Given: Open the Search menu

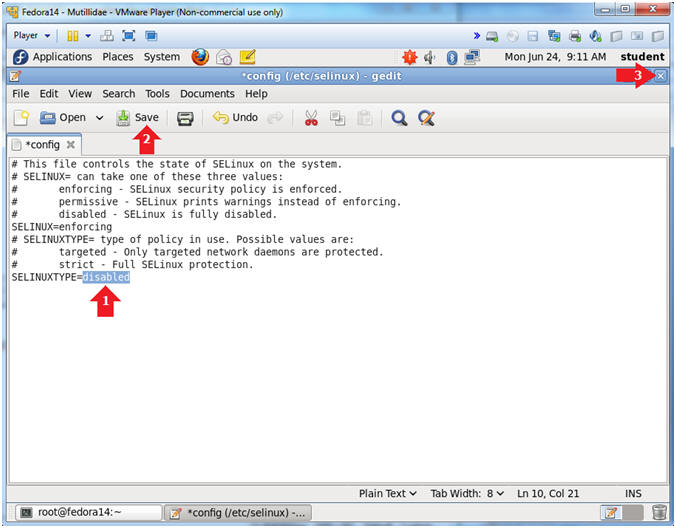Looking at the screenshot, I should (119, 94).
